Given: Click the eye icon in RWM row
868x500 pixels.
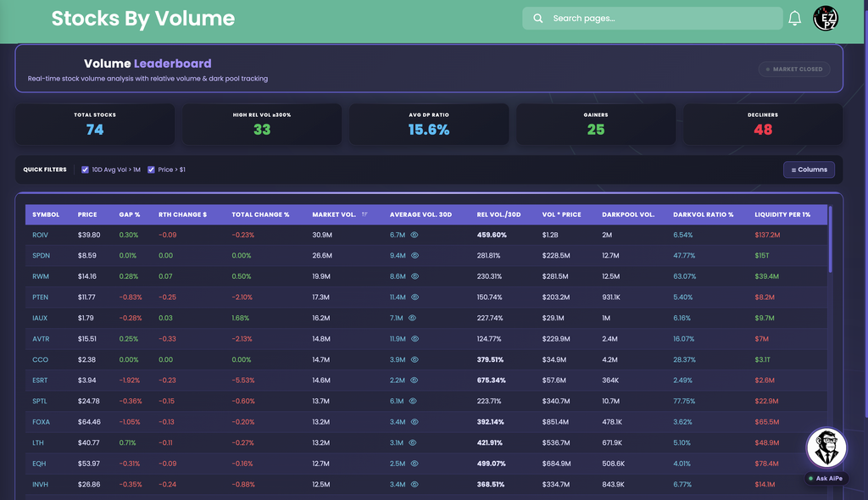Looking at the screenshot, I should coord(415,276).
